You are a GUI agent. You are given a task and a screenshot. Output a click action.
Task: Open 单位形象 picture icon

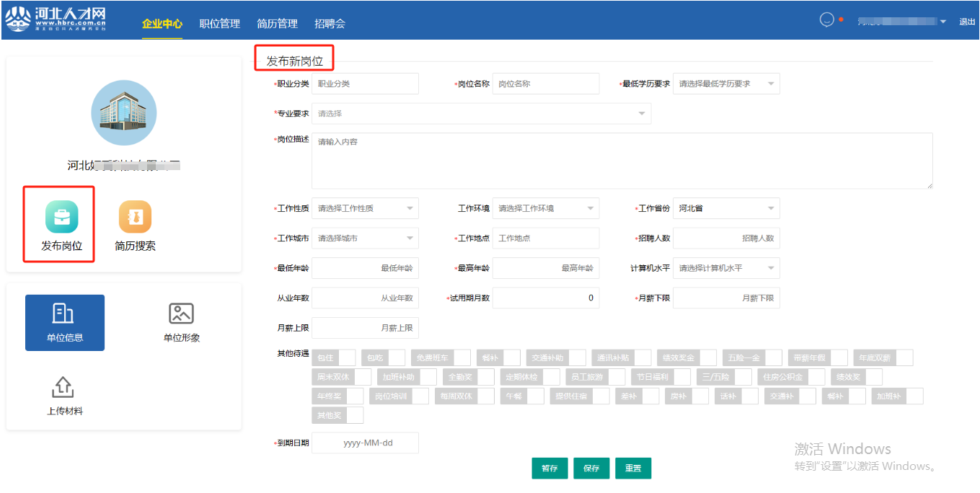click(x=181, y=314)
